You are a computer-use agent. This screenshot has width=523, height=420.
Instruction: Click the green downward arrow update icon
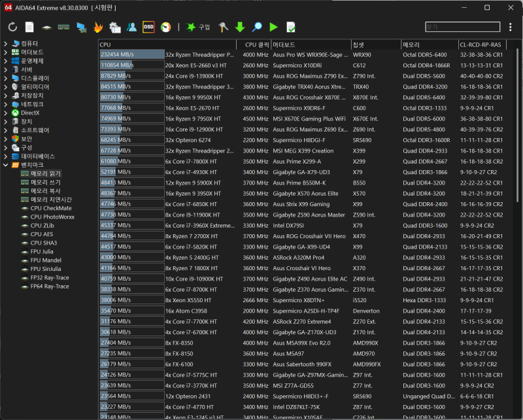click(240, 27)
